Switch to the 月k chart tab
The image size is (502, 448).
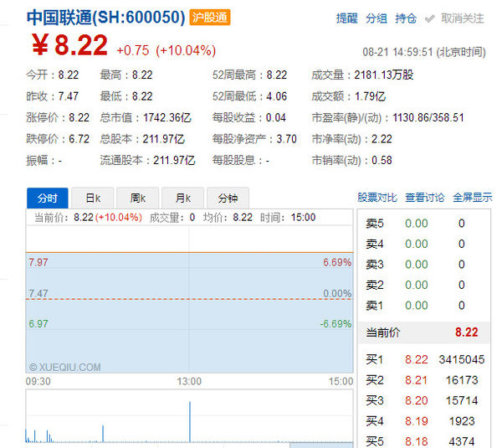[182, 198]
